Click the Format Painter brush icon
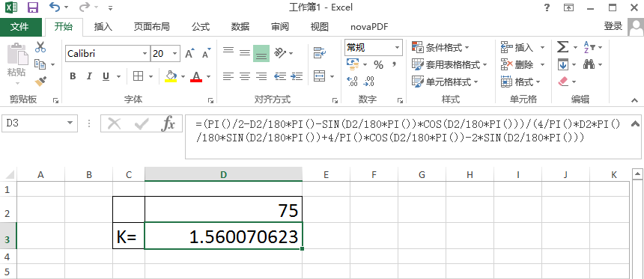Image resolution: width=644 pixels, height=279 pixels. pyautogui.click(x=40, y=82)
